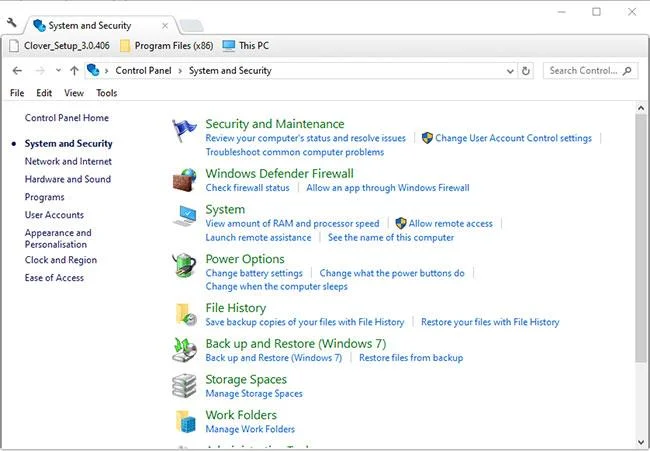
Task: Manage Storage Spaces
Action: point(254,394)
